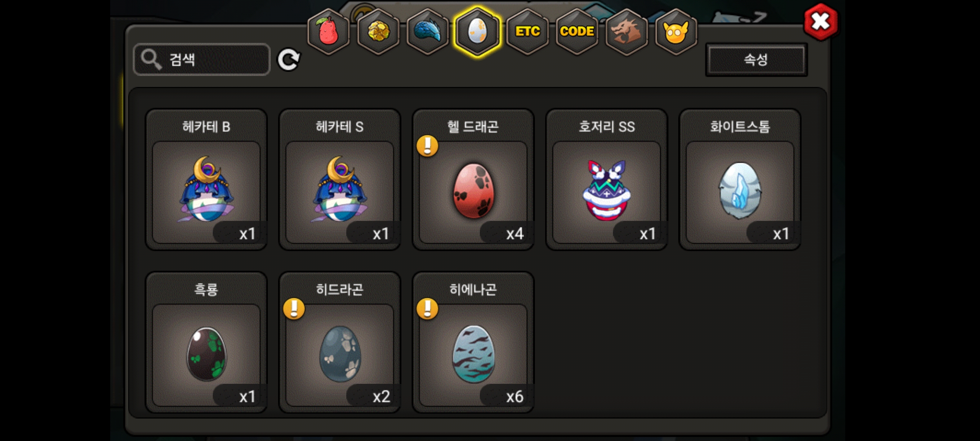Image resolution: width=980 pixels, height=441 pixels.
Task: Choose the 호저리 SS egg card
Action: (x=606, y=179)
